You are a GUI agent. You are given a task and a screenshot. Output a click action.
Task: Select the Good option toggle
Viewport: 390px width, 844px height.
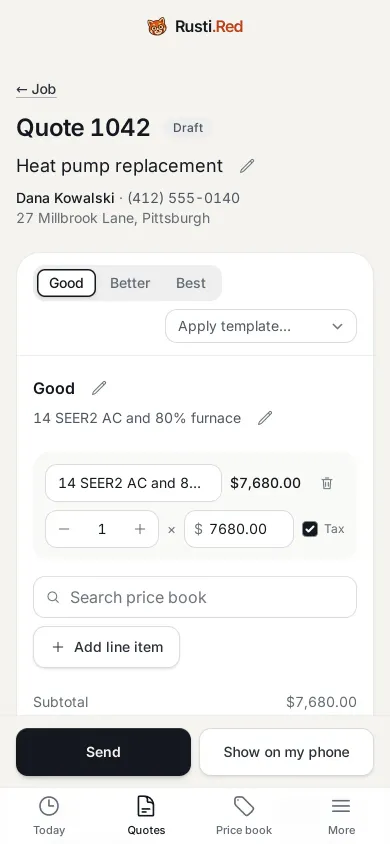pos(66,283)
